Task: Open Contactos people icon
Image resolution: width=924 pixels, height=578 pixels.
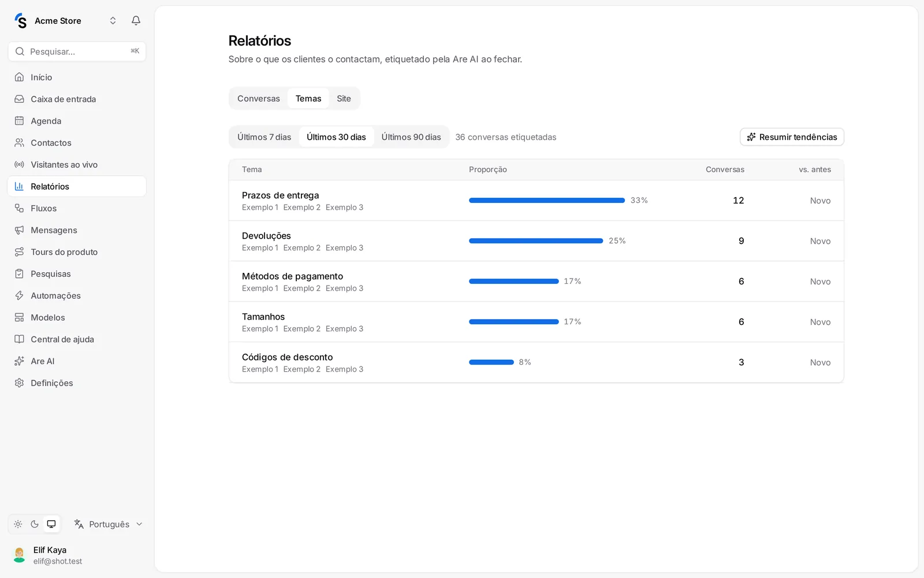Action: tap(19, 143)
